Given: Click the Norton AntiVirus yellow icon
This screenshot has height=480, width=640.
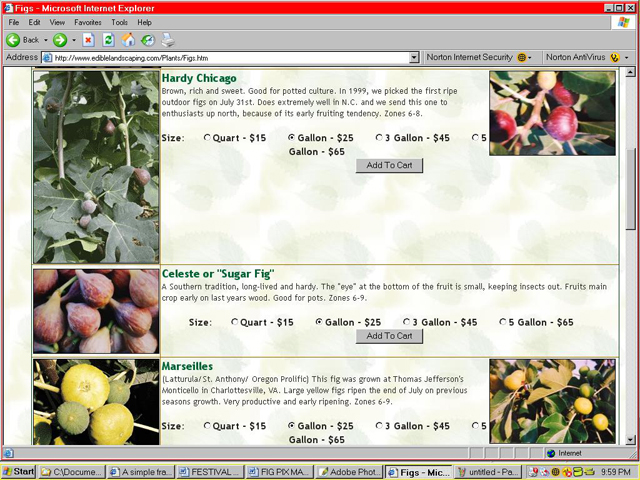Looking at the screenshot, I should [615, 58].
